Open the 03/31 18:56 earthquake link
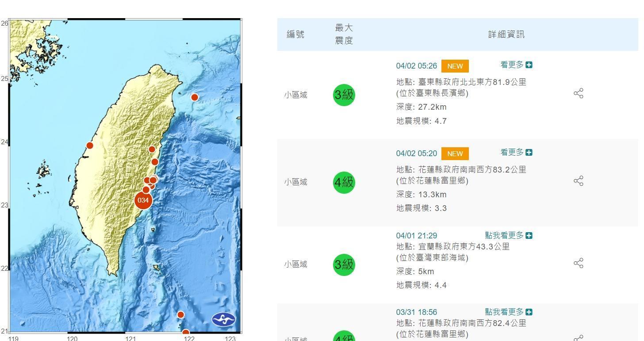Image resolution: width=644 pixels, height=341 pixels. (x=417, y=312)
